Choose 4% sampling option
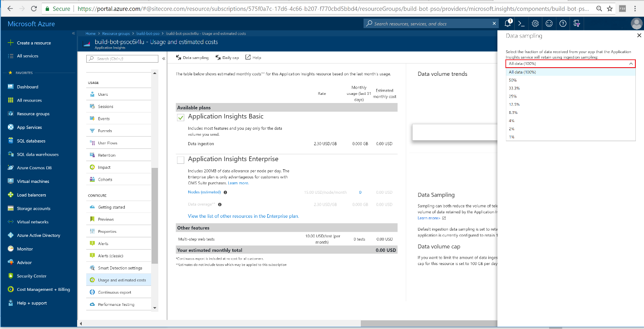Viewport: 644px width, 329px height. pos(570,121)
